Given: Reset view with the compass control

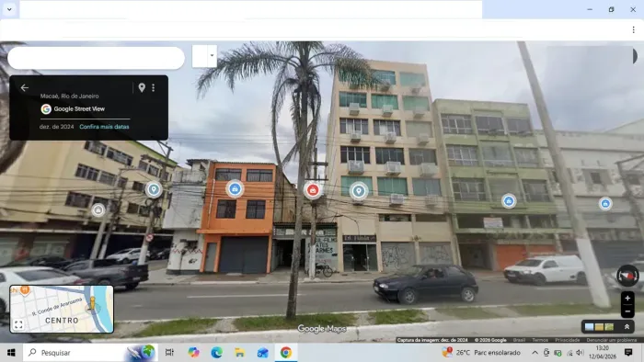Looking at the screenshot, I should click(x=627, y=276).
